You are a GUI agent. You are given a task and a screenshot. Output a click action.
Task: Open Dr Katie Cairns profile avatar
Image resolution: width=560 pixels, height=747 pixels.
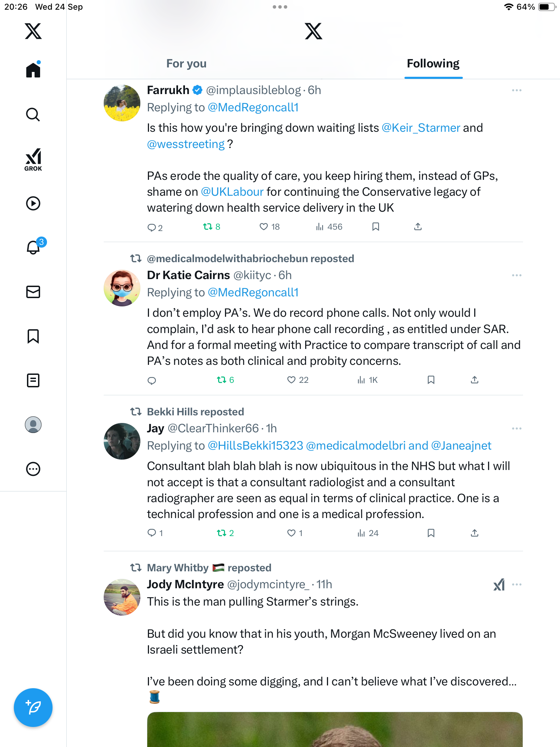click(122, 288)
